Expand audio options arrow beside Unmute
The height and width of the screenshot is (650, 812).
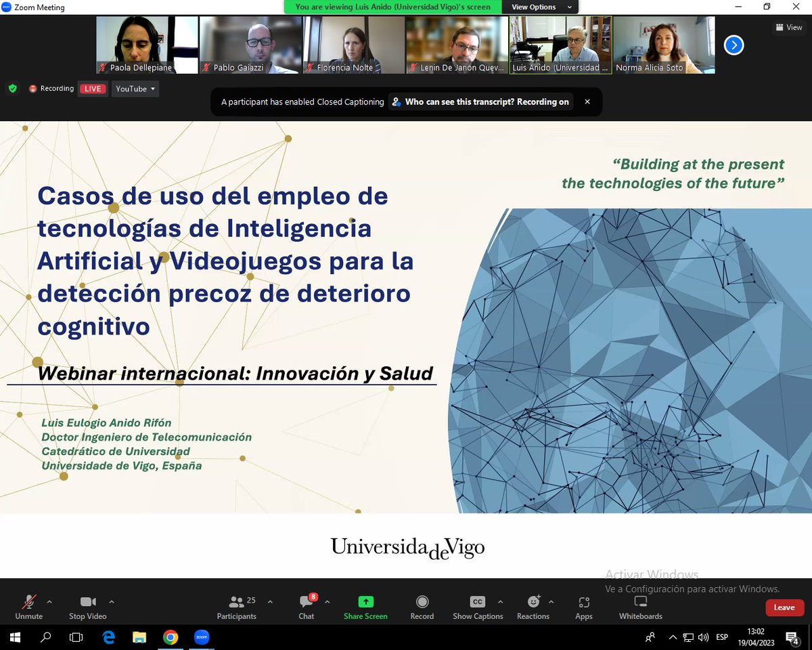(49, 601)
